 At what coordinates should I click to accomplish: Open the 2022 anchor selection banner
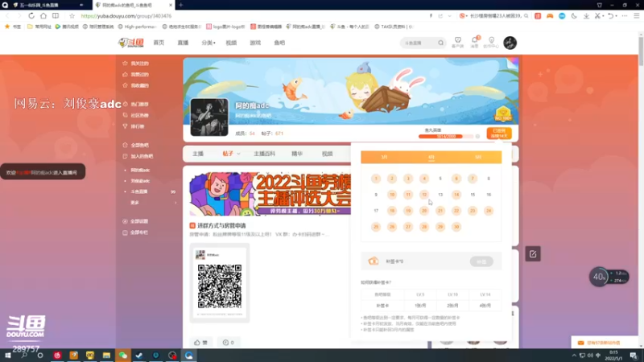[x=270, y=194]
